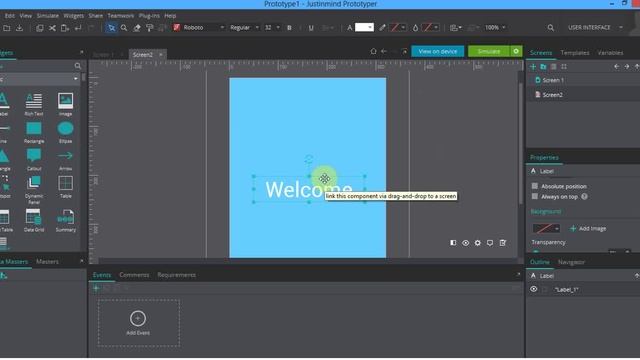The image size is (640, 360).
Task: Search widgets with magnifier icon
Action: pyautogui.click(x=78, y=66)
